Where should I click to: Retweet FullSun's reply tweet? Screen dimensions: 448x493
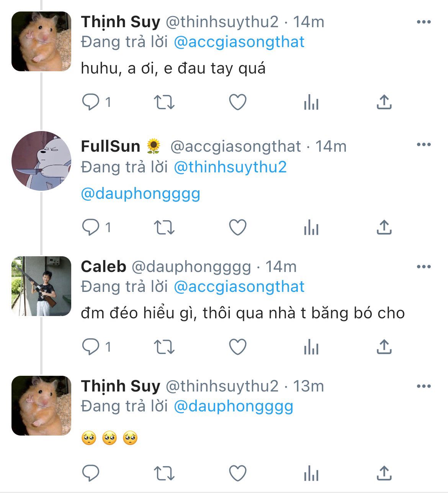(164, 228)
